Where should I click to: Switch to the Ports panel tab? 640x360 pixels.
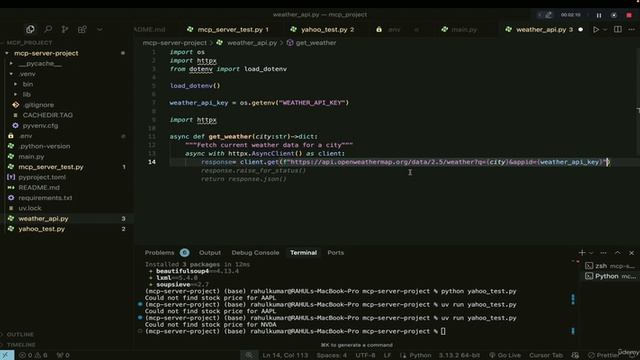336,253
